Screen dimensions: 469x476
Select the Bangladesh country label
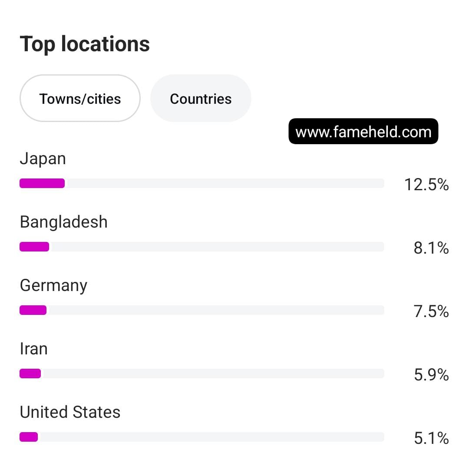[x=63, y=222]
